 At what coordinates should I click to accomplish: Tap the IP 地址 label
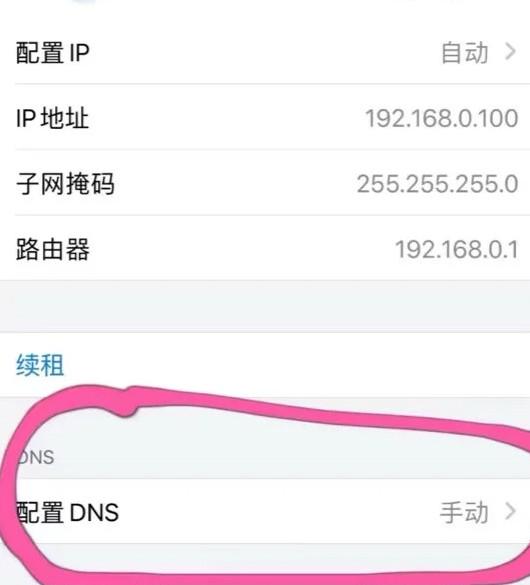pyautogui.click(x=53, y=118)
